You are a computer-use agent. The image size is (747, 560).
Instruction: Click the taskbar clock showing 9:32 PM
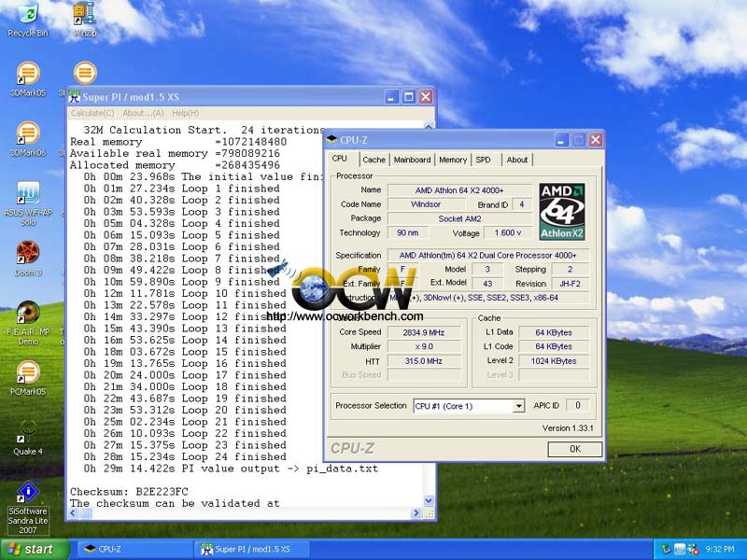click(x=719, y=549)
